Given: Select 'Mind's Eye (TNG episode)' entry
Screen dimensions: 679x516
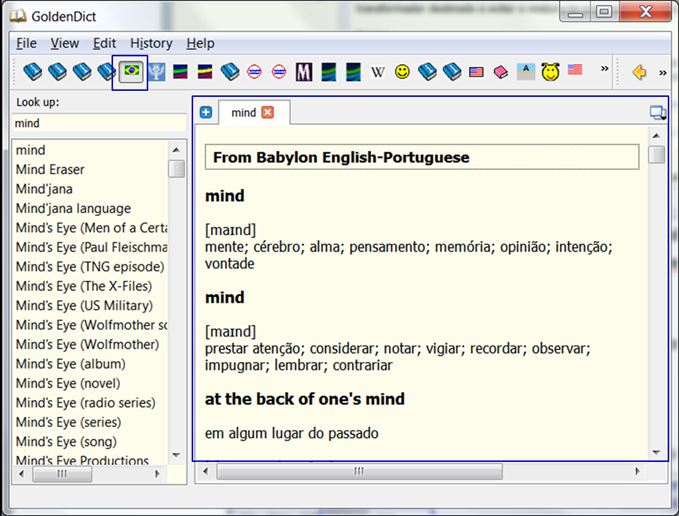Looking at the screenshot, I should tap(90, 267).
